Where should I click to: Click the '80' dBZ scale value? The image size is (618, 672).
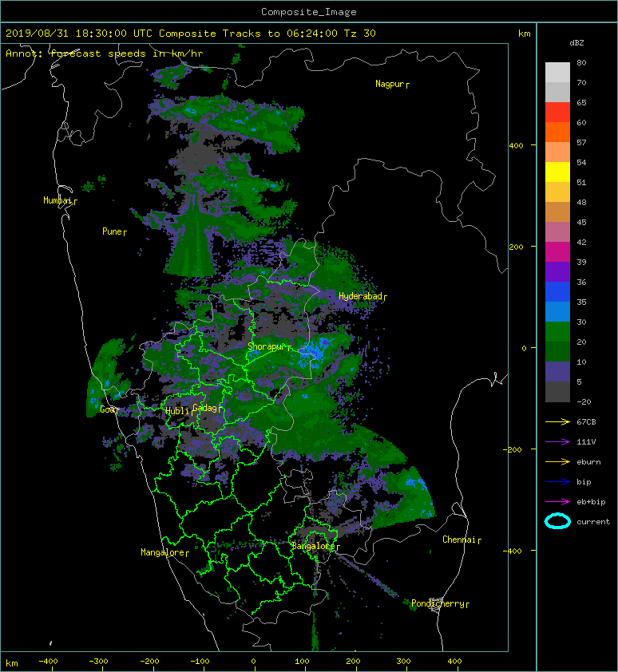[x=581, y=62]
